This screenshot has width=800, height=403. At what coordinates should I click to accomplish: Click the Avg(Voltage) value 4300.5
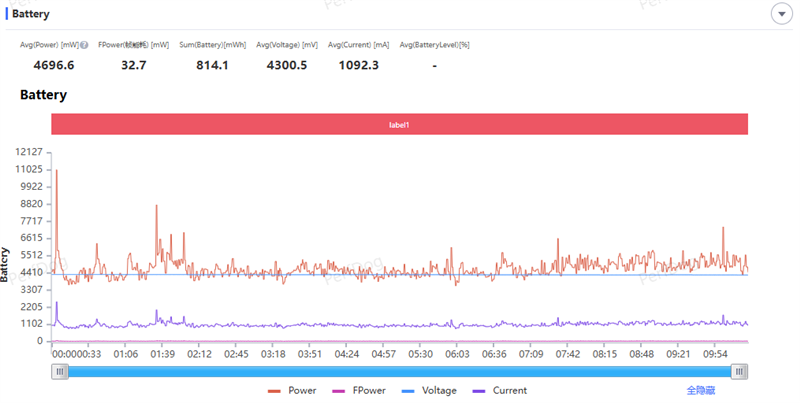(x=289, y=65)
